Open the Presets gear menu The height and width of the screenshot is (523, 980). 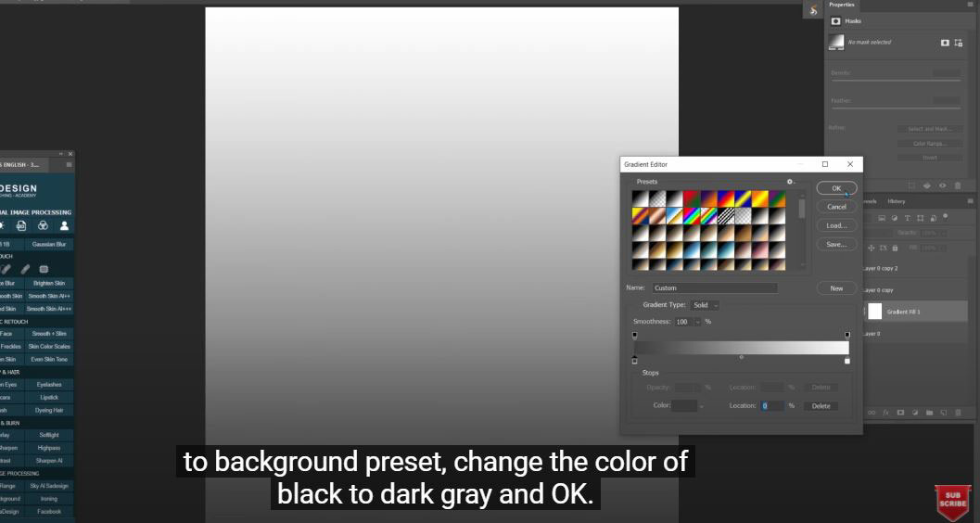(x=790, y=182)
